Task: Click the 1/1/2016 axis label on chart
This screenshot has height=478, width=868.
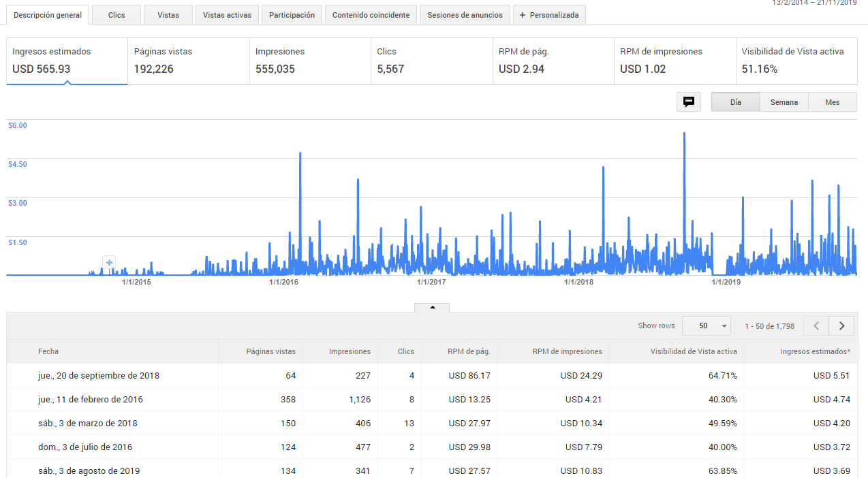Action: (283, 282)
